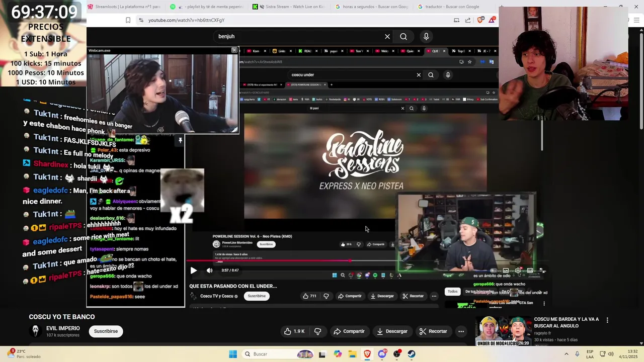This screenshot has height=362, width=644.
Task: Open the 'COSCU ME BARDEA Y LA VA A BUSCAR' title
Action: coord(567,322)
